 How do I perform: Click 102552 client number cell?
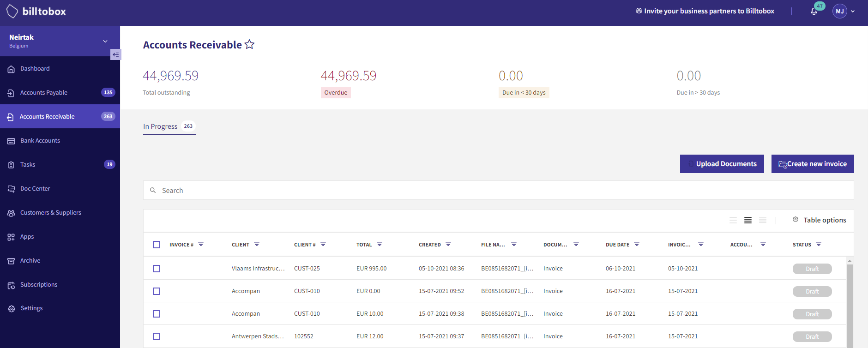pyautogui.click(x=304, y=336)
